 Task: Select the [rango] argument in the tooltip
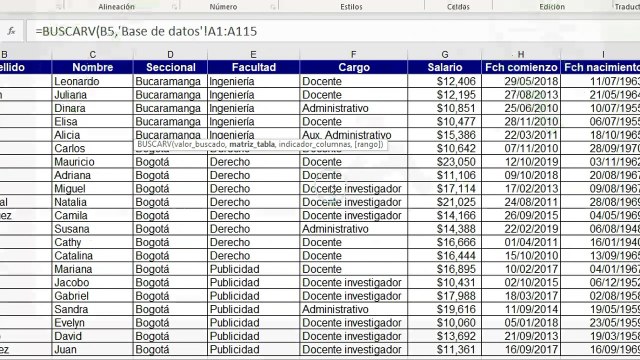click(x=368, y=144)
